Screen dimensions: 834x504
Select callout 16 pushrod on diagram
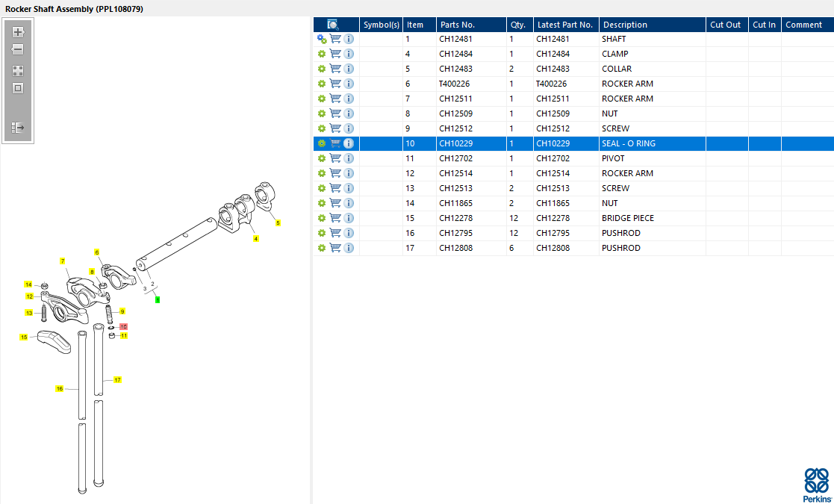(x=60, y=388)
